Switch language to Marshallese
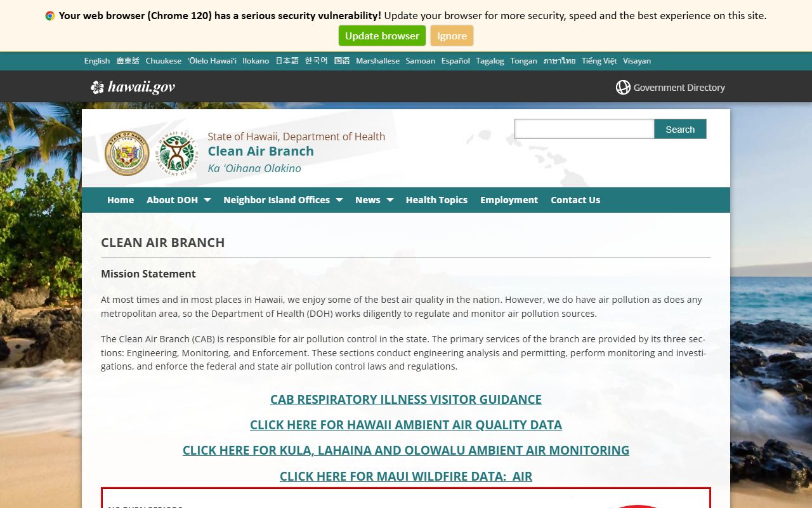 click(x=378, y=61)
